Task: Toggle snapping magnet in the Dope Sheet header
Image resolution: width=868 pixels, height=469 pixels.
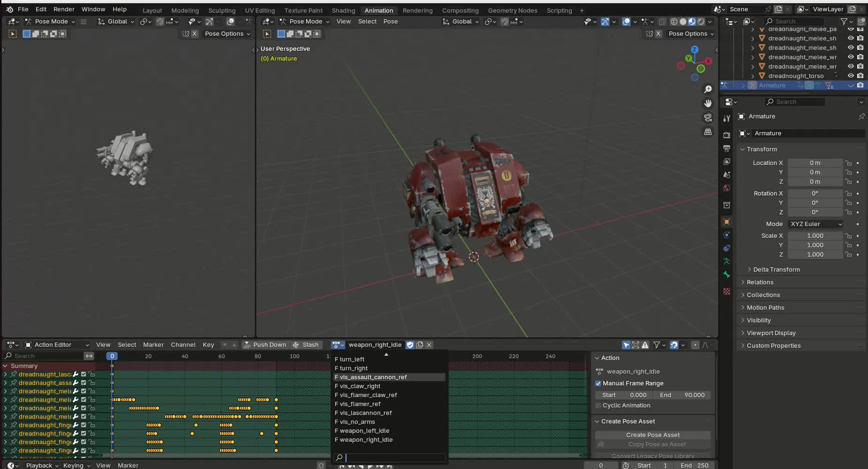Action: click(x=674, y=344)
